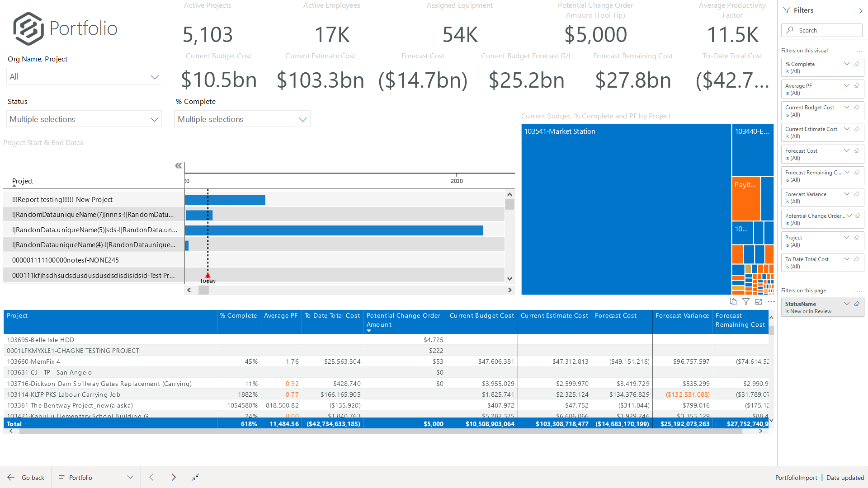The height and width of the screenshot is (488, 868).
Task: Expand the Average PF filter card
Action: point(847,85)
